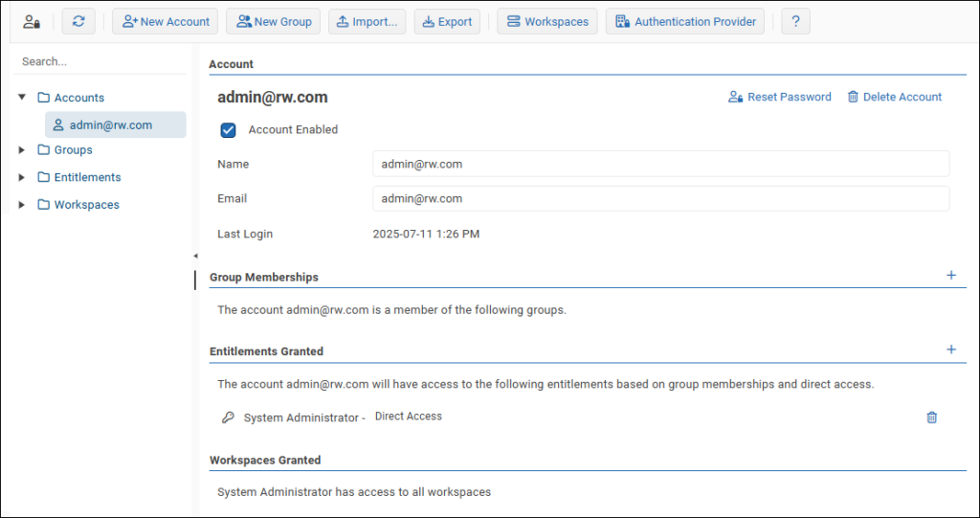980x518 pixels.
Task: Select admin@rw.com in the accounts tree
Action: click(x=110, y=125)
